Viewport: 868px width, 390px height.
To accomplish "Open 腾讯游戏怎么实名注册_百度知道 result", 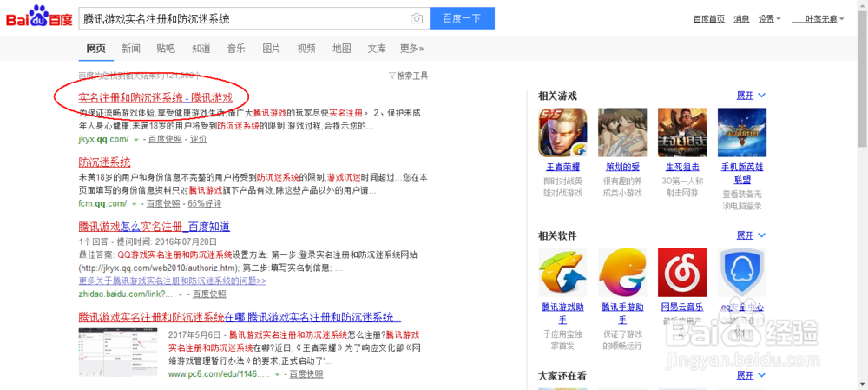I will point(154,226).
